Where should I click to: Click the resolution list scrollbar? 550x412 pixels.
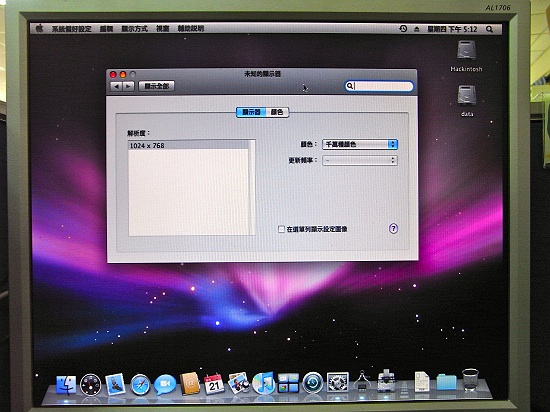coord(252,188)
